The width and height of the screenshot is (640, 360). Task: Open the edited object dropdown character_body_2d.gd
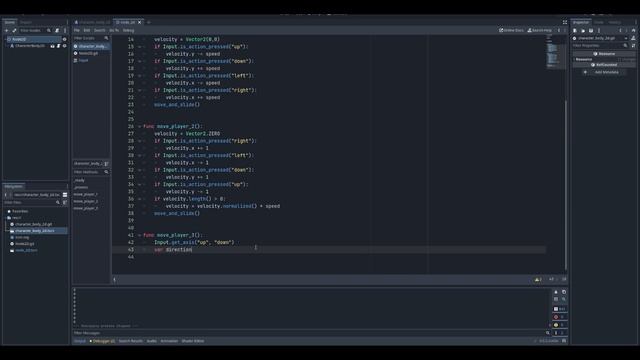coord(600,38)
